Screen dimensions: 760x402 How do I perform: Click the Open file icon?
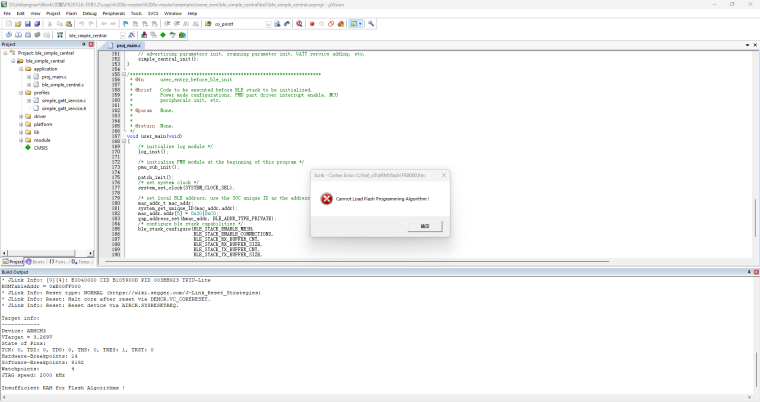(x=18, y=24)
